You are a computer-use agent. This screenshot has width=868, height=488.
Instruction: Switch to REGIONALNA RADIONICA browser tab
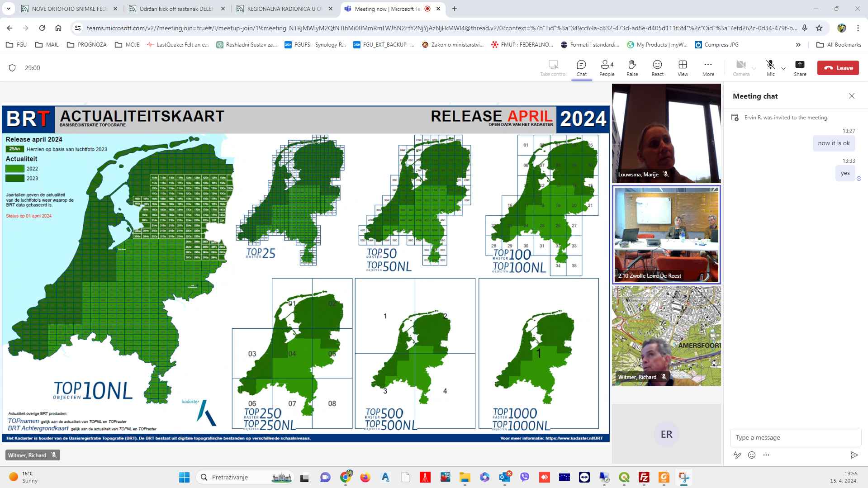(x=285, y=9)
